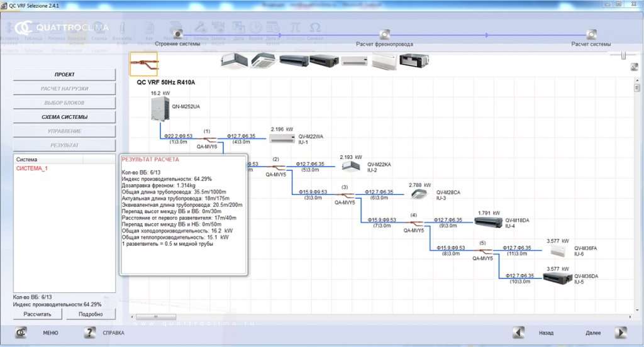Click the forward arrow icon next to Далее
This screenshot has height=347, width=644.
pyautogui.click(x=621, y=333)
